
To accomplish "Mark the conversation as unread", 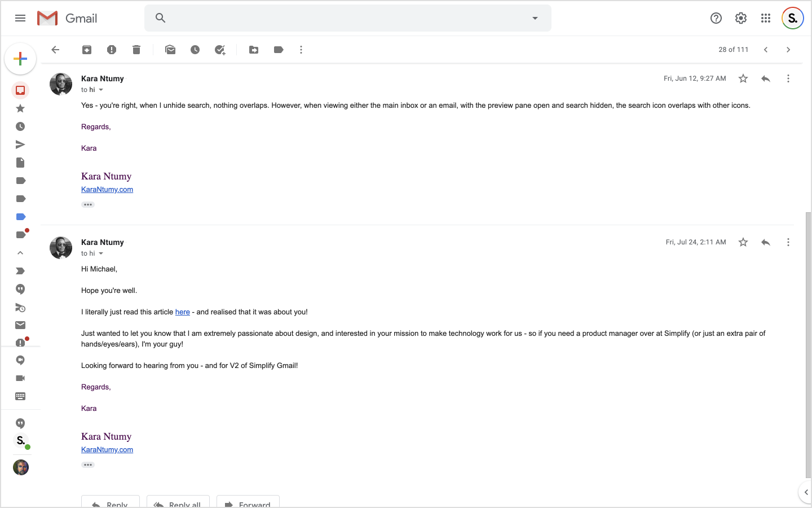I will (170, 50).
